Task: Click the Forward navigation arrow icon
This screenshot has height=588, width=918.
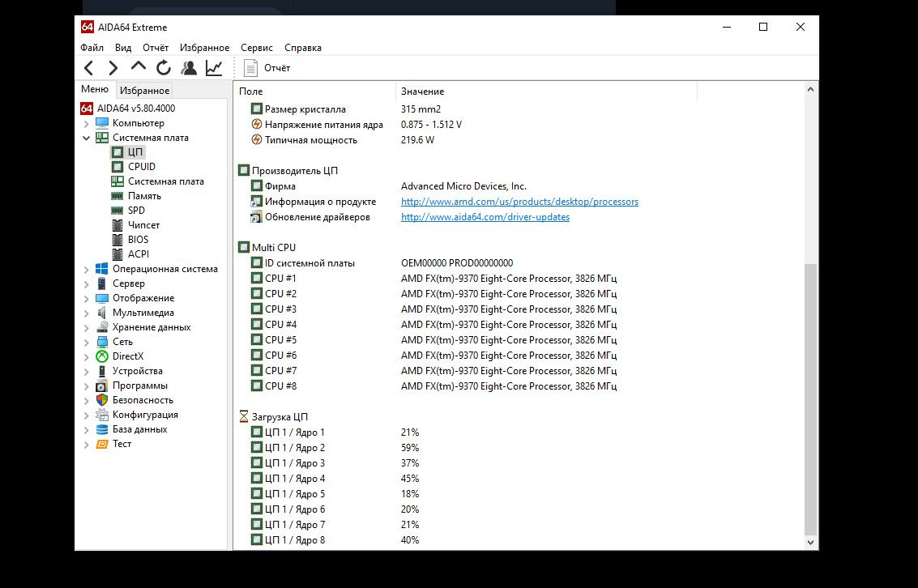Action: pyautogui.click(x=113, y=68)
